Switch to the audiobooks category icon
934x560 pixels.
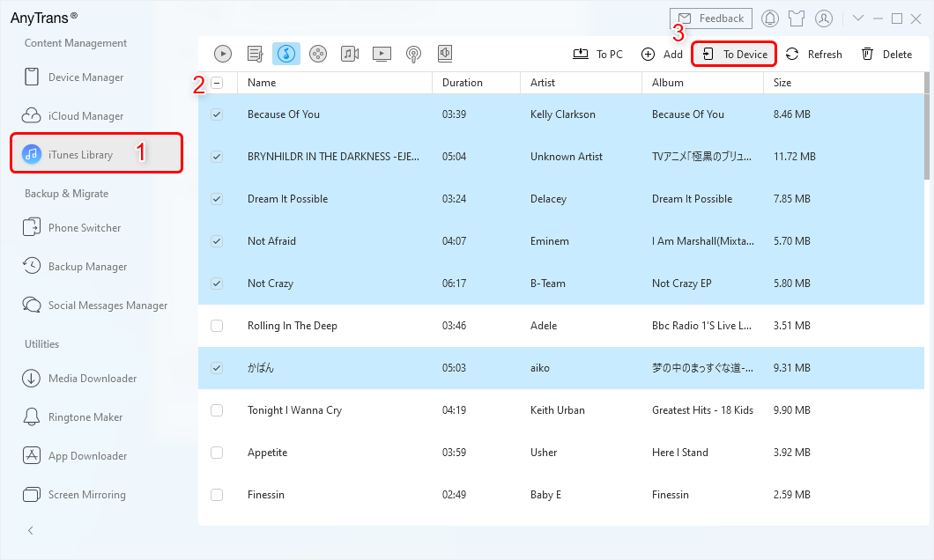445,54
